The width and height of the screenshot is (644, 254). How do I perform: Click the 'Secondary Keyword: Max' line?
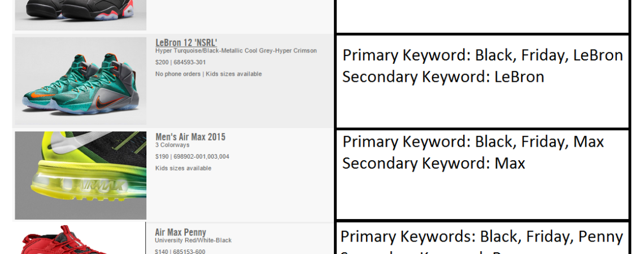pyautogui.click(x=433, y=163)
